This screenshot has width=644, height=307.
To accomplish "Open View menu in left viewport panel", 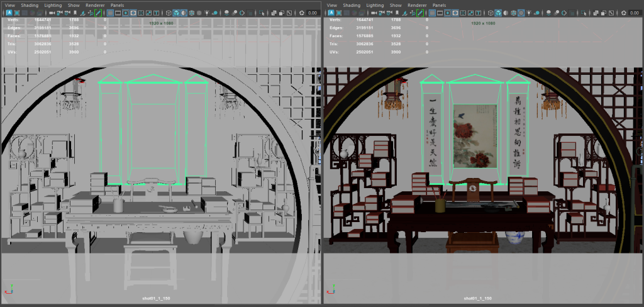I will [x=10, y=5].
